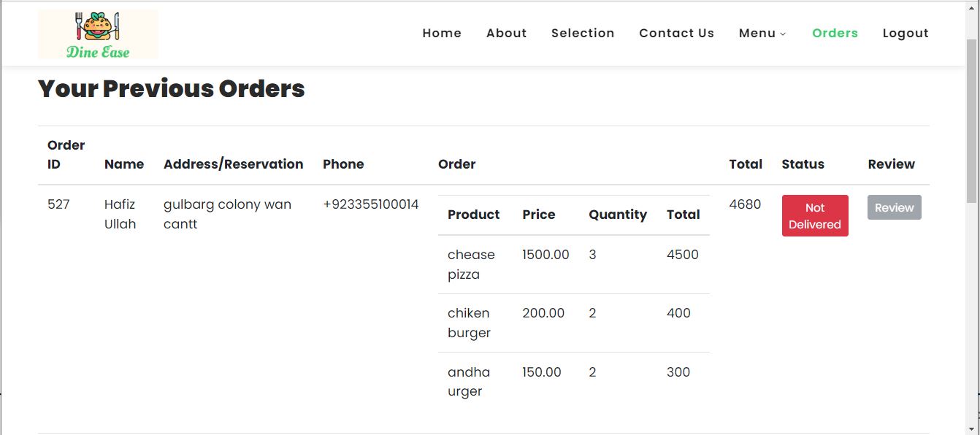Click the scrollbar down arrow
Screen dimensions: 980x435
pos(972,428)
